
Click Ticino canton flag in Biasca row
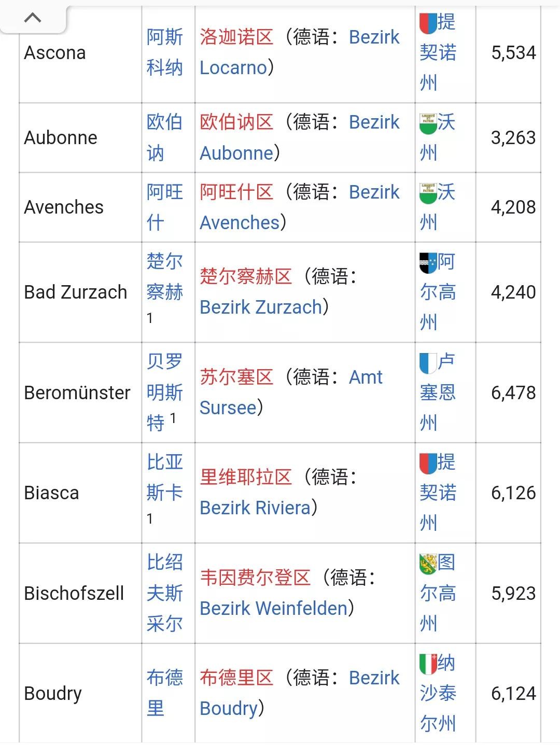[427, 462]
